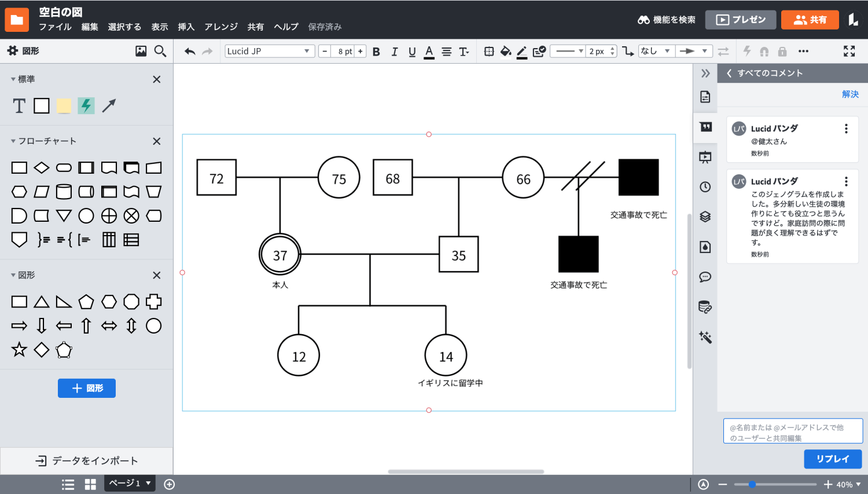
Task: Open the アレンジ menu
Action: click(x=220, y=27)
